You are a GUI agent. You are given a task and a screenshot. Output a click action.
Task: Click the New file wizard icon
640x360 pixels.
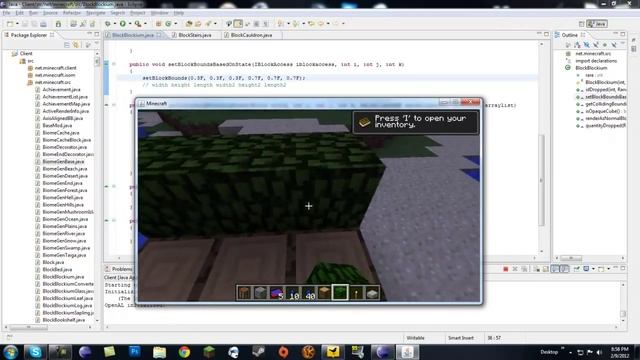(10, 24)
